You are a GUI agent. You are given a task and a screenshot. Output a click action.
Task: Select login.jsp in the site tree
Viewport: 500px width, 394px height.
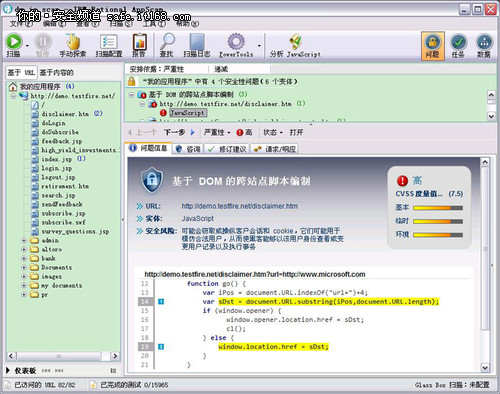[x=57, y=168]
